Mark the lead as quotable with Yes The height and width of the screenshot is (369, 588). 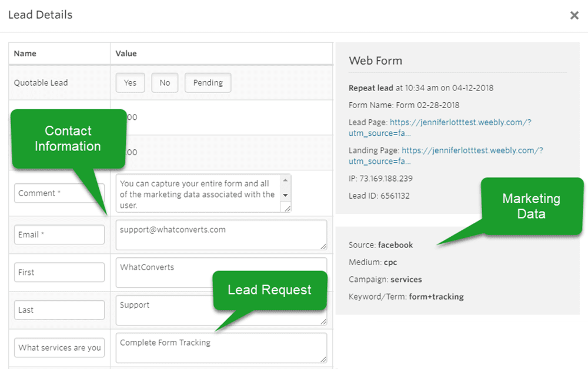click(130, 82)
